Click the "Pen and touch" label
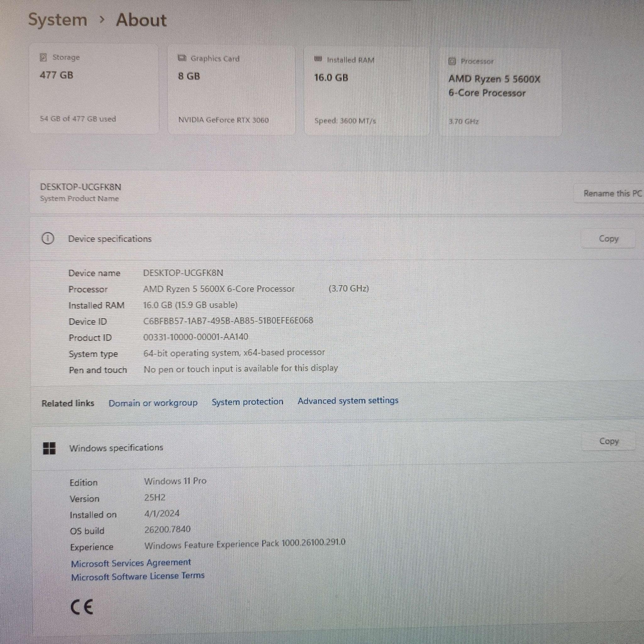 [98, 370]
